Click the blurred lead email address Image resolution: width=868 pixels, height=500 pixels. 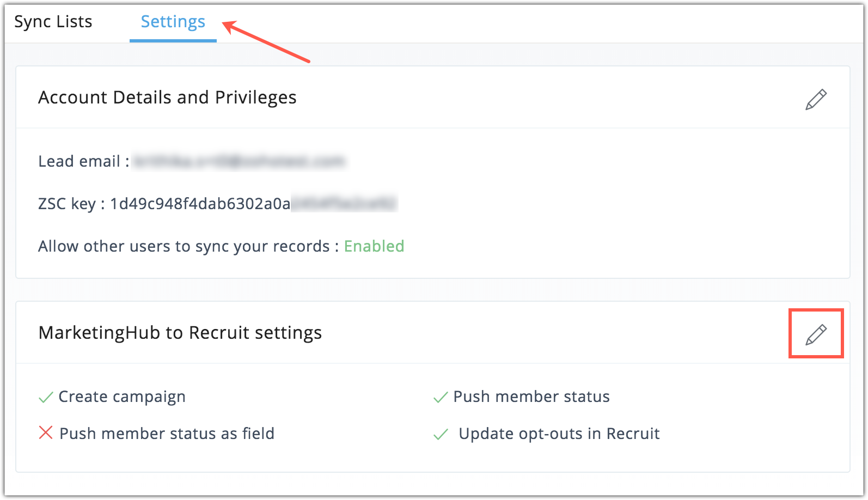239,161
